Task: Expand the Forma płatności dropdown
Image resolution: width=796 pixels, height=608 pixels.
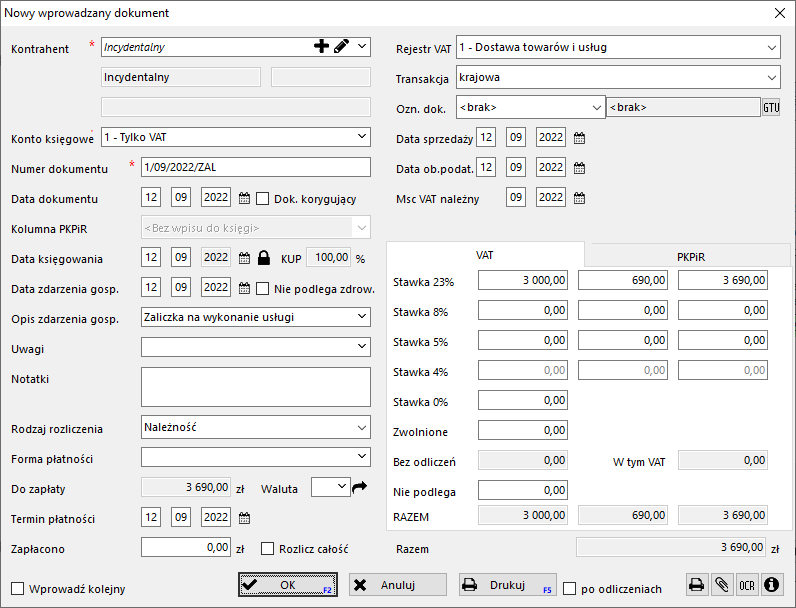Action: [361, 457]
